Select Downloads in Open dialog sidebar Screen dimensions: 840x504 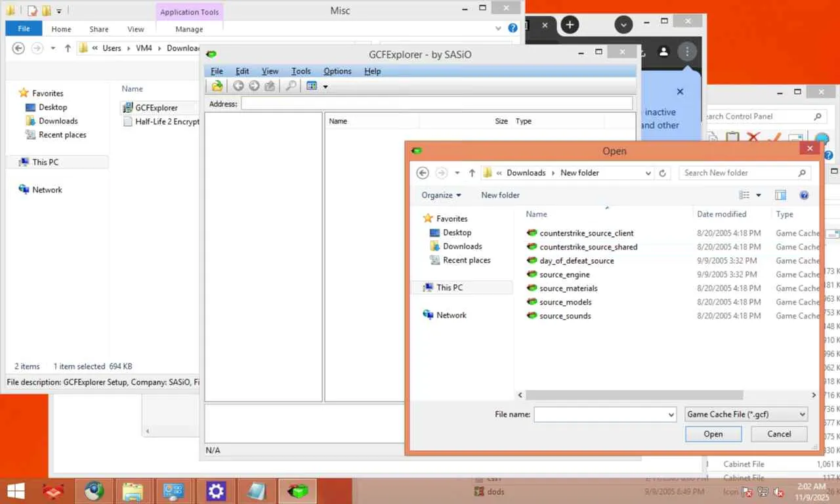click(462, 246)
